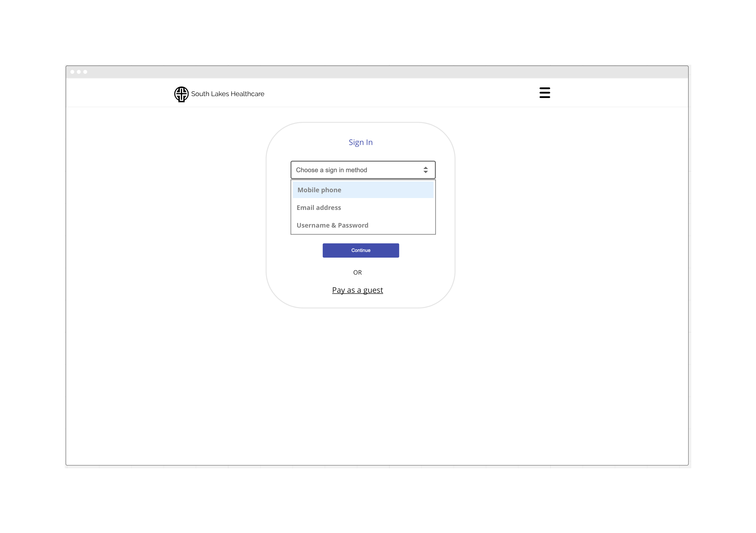Click the OR separator text
The width and height of the screenshot is (756, 533).
click(357, 272)
